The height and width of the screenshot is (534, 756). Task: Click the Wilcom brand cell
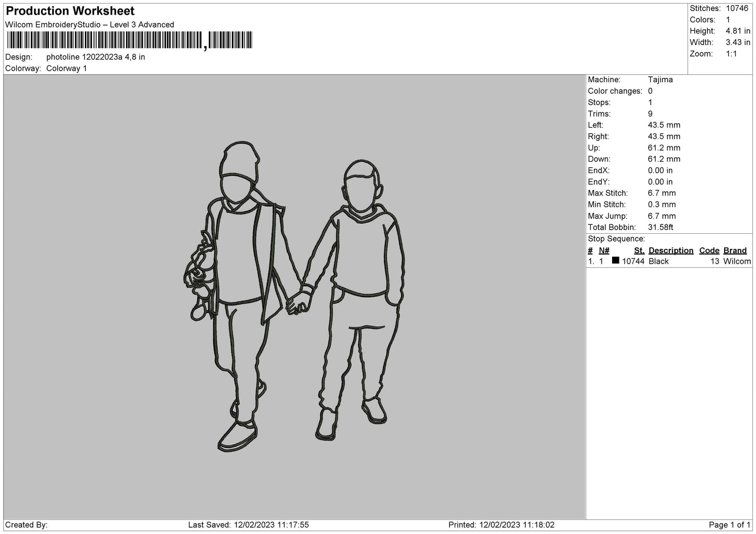(737, 262)
